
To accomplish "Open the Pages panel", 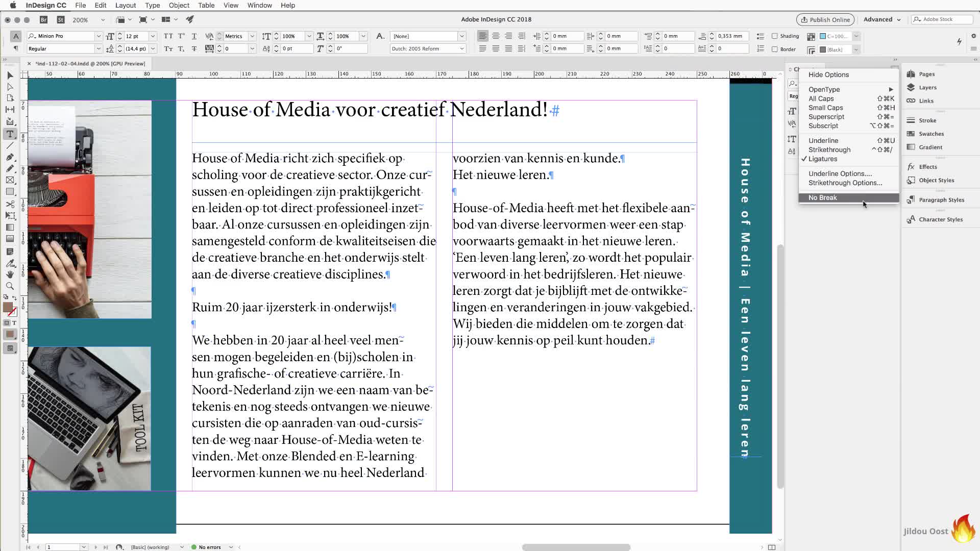I will [x=926, y=74].
